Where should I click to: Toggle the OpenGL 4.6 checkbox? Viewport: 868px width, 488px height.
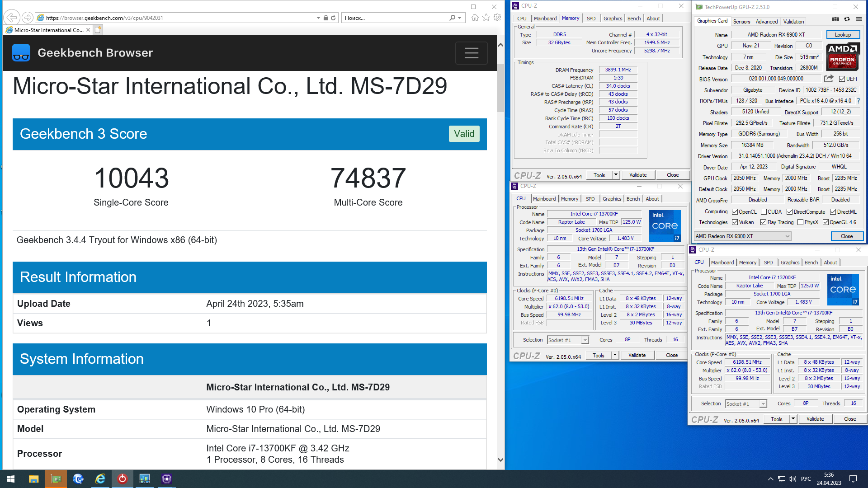tap(826, 222)
